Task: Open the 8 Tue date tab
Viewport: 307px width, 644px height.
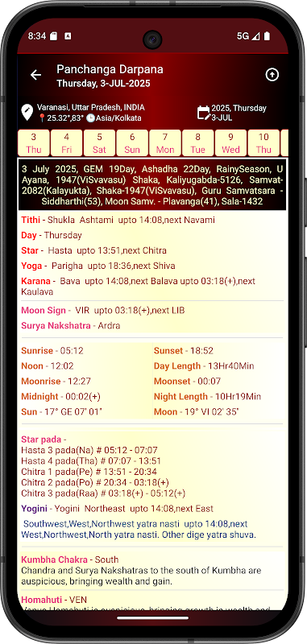Action: (198, 143)
